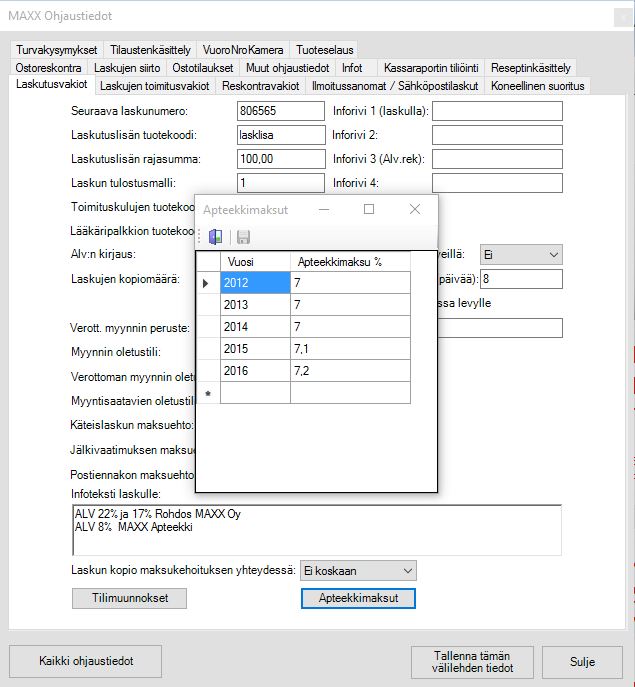Select the 2014 year cell
This screenshot has width=635, height=687.
click(x=255, y=327)
